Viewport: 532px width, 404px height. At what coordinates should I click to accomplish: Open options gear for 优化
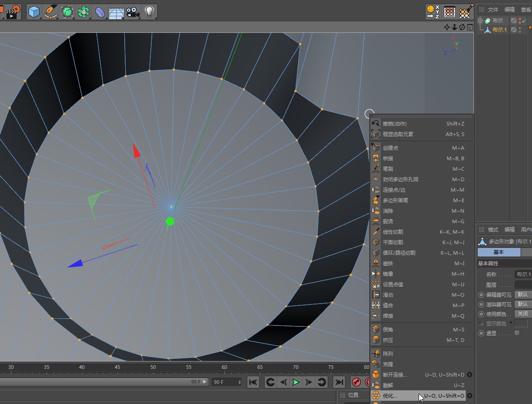tap(469, 395)
